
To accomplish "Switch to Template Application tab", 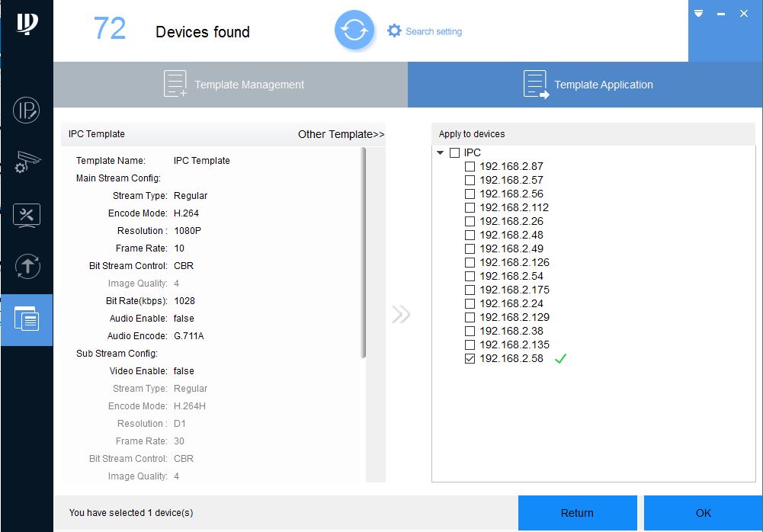I will click(585, 85).
